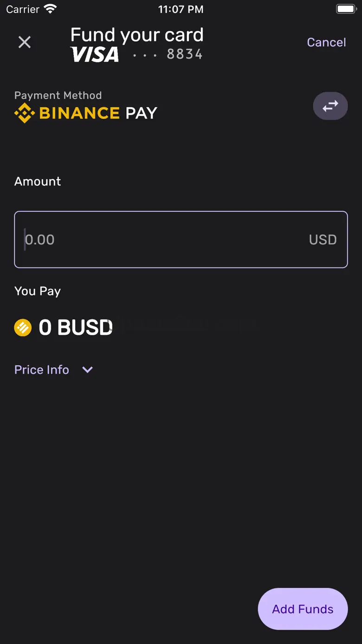The height and width of the screenshot is (644, 362).
Task: Tap the Binance diamond logo icon
Action: click(24, 113)
